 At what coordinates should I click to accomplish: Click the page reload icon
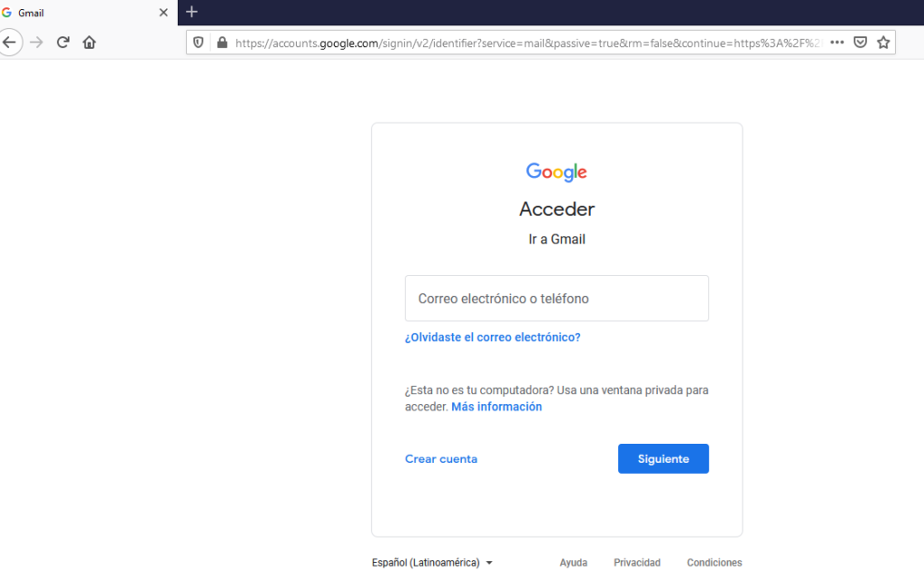[62, 41]
